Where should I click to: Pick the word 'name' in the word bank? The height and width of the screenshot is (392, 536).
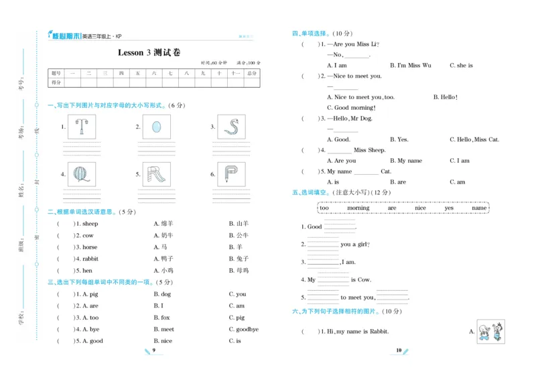click(479, 208)
